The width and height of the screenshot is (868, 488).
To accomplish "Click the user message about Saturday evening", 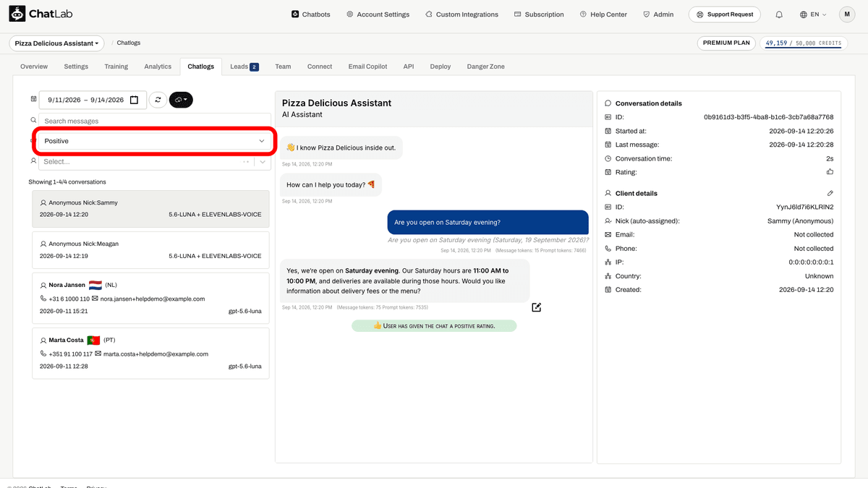I will 488,223.
